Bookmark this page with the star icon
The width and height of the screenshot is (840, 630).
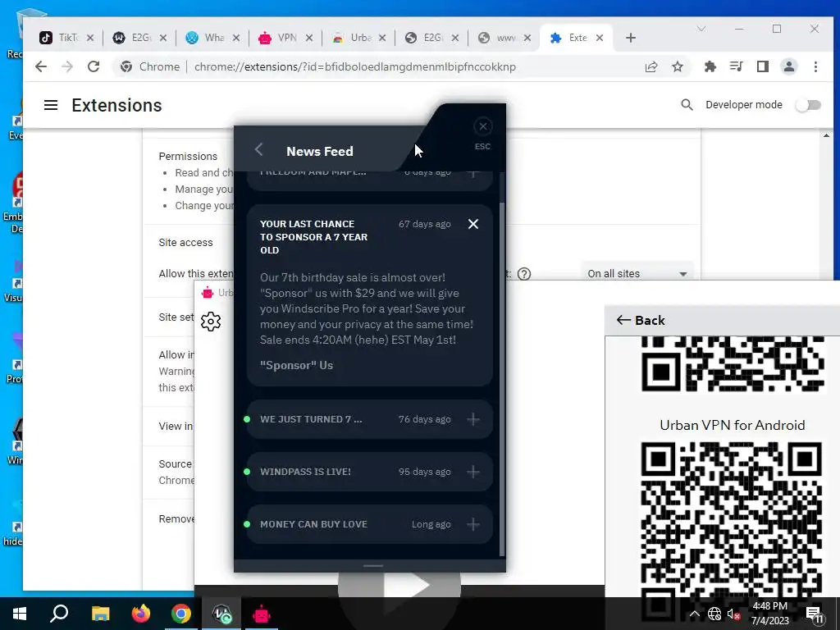(x=678, y=66)
